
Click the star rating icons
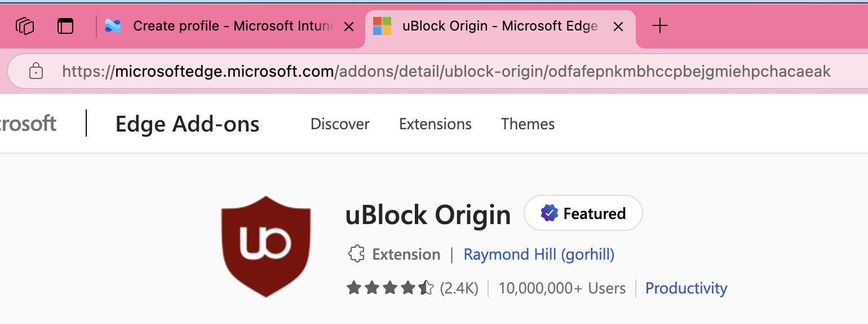pos(390,288)
